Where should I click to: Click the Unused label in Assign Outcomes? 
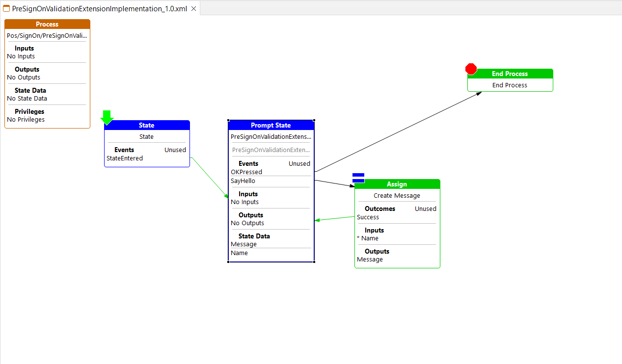pyautogui.click(x=426, y=209)
